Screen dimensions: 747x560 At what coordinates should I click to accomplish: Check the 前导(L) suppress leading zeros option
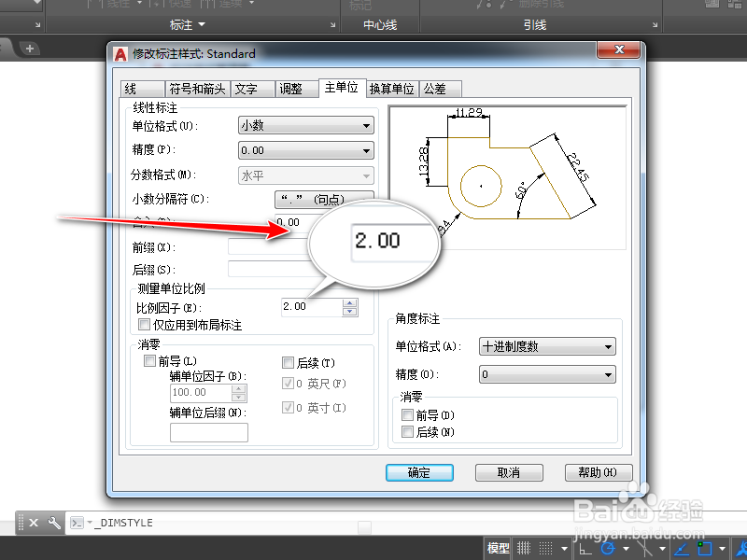click(148, 360)
